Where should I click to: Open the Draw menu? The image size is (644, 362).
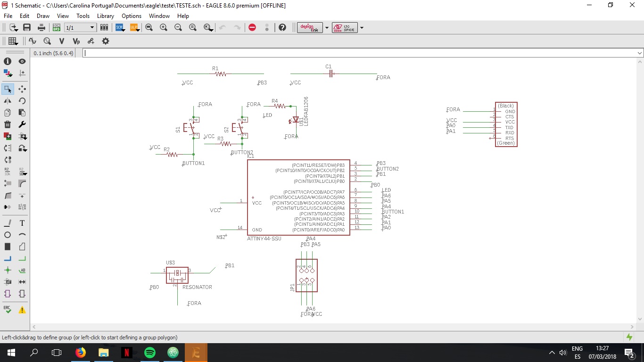[43, 16]
